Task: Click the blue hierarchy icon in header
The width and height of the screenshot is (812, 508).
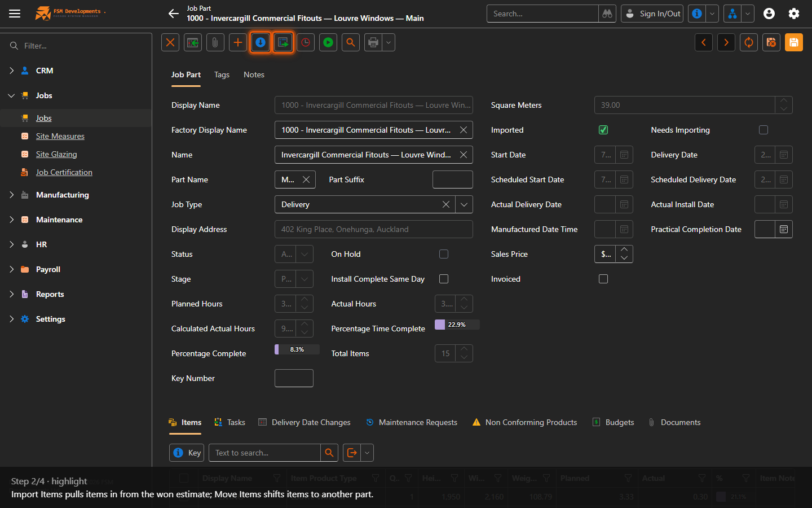Action: [732, 14]
